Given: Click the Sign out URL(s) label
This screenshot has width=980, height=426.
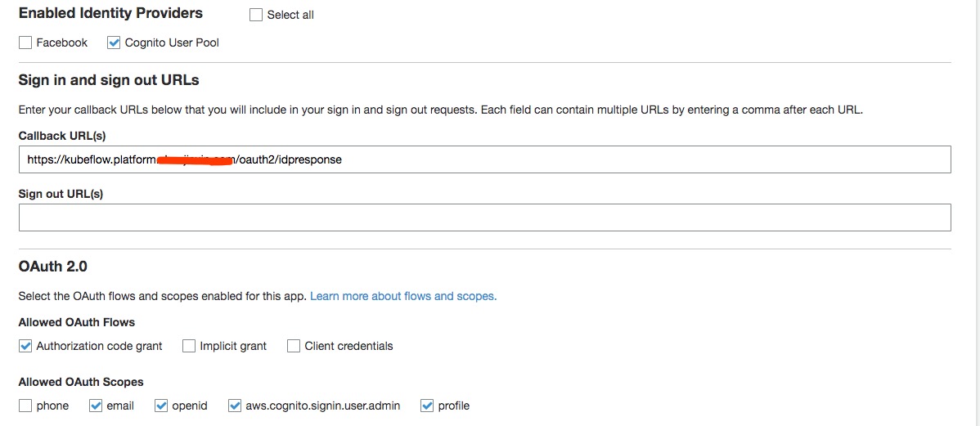Looking at the screenshot, I should pos(61,194).
